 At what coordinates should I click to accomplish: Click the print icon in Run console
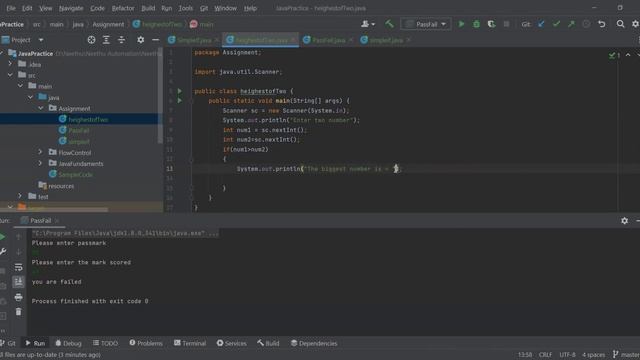click(18, 297)
